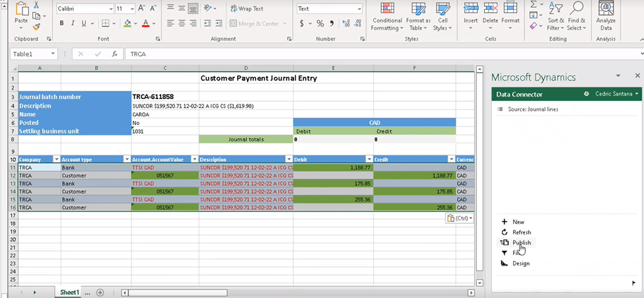The height and width of the screenshot is (298, 644).
Task: Click into the formula bar showing TRCA
Action: click(x=382, y=54)
